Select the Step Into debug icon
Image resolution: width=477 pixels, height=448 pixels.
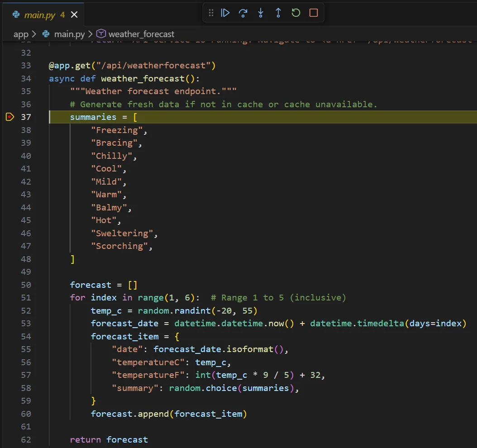(x=261, y=13)
